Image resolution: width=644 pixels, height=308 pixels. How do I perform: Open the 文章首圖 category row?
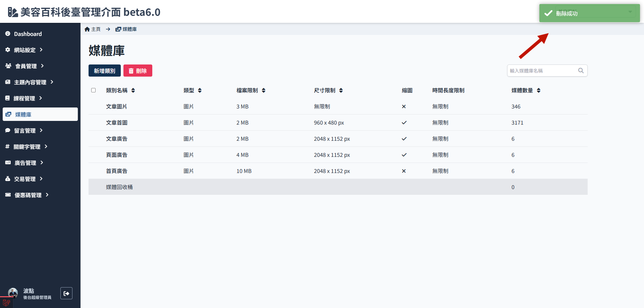tap(338, 123)
